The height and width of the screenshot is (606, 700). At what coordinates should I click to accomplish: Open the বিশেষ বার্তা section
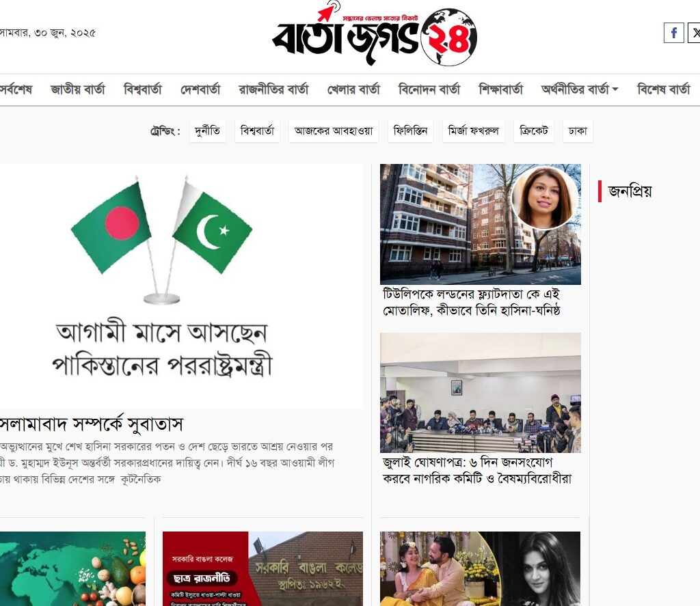tap(663, 89)
